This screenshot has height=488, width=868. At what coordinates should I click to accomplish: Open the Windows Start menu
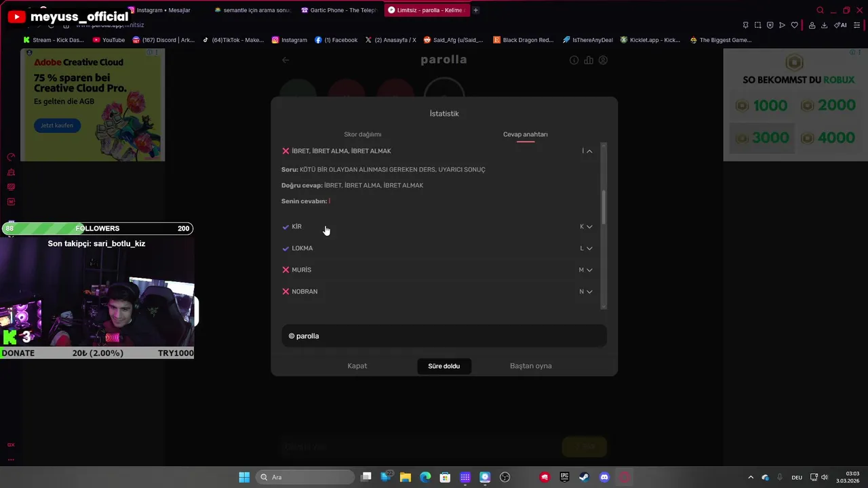point(244,477)
